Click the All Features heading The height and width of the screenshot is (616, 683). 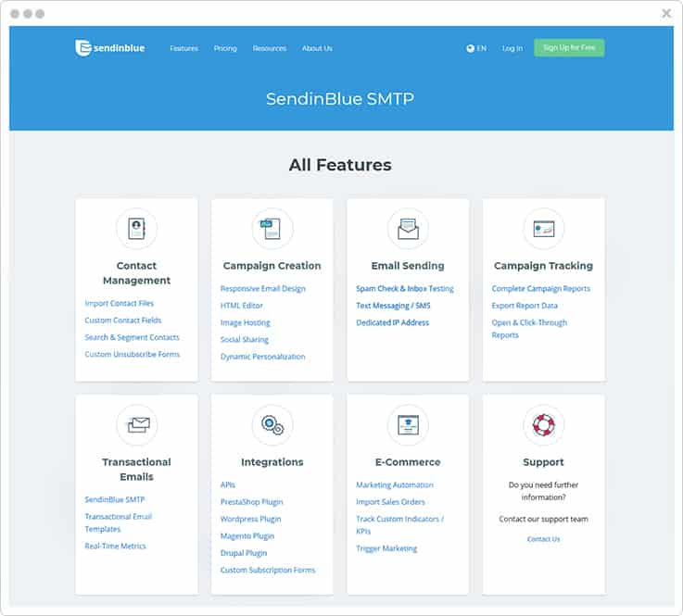click(340, 165)
